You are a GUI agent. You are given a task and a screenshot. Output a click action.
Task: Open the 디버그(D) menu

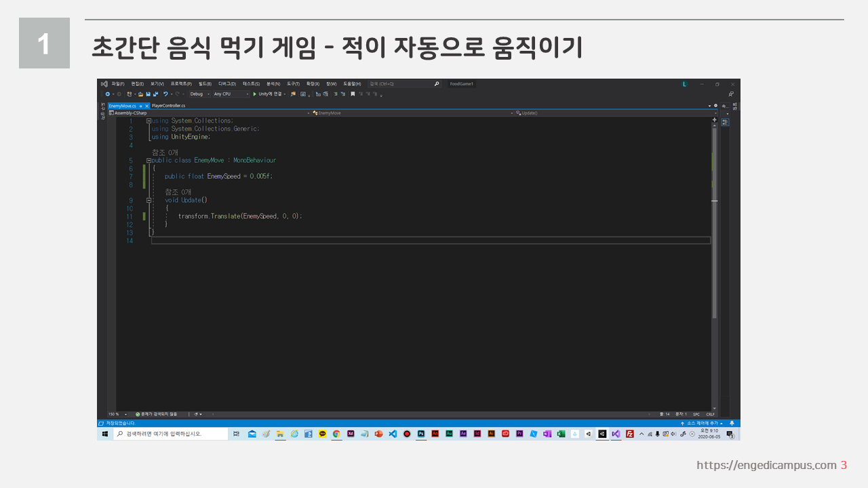[x=227, y=84]
